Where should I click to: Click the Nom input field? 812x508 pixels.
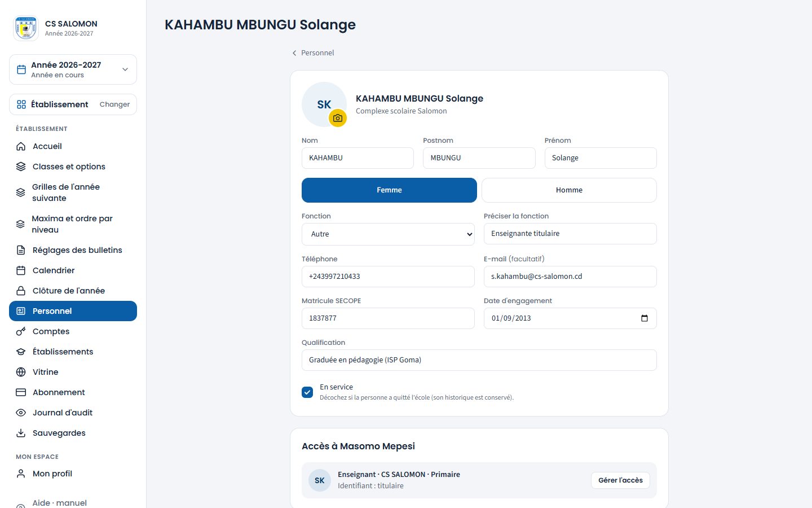point(358,158)
